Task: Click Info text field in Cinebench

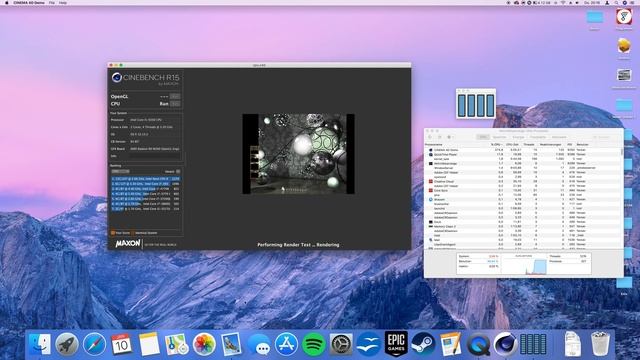Action: click(155, 156)
